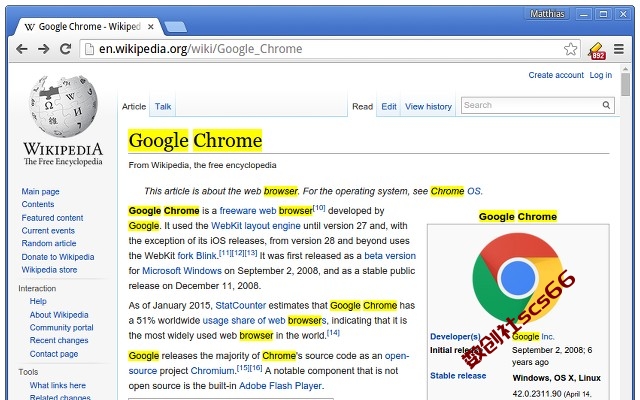Click the Google Chrome logo image in infobox

(518, 278)
